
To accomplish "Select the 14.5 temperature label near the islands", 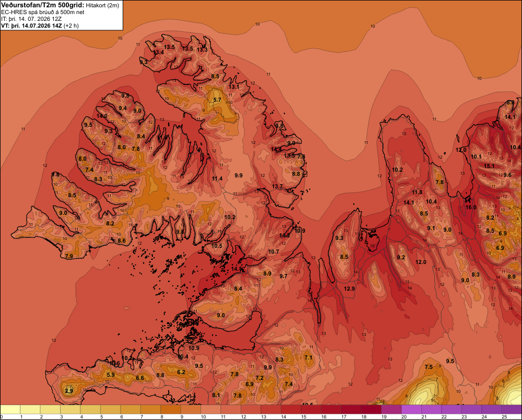I will pos(236,269).
